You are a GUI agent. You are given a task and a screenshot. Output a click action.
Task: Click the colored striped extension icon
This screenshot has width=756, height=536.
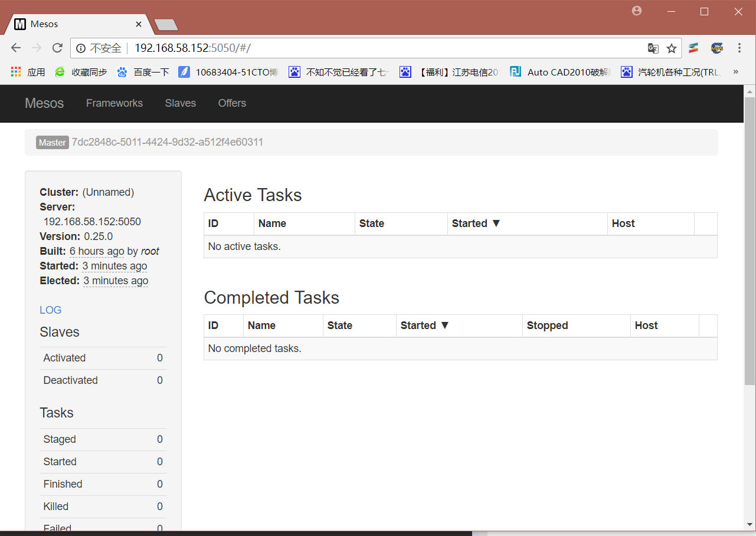coord(694,48)
